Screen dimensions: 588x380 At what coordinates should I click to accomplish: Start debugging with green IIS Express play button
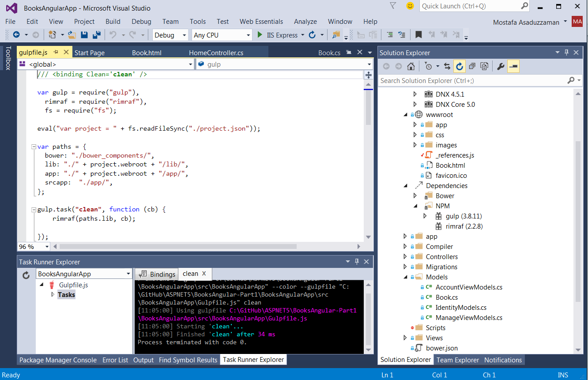tap(260, 35)
